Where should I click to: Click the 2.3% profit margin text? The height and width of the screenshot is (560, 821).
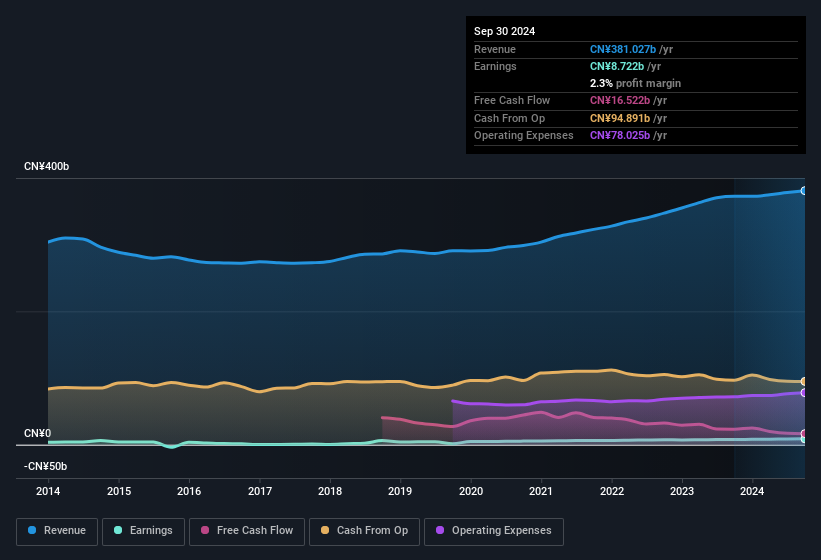click(635, 83)
